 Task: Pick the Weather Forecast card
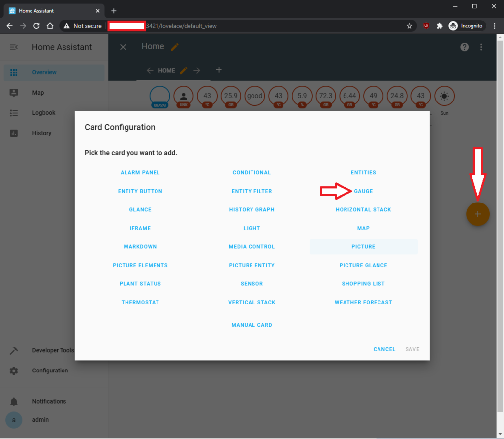(363, 302)
